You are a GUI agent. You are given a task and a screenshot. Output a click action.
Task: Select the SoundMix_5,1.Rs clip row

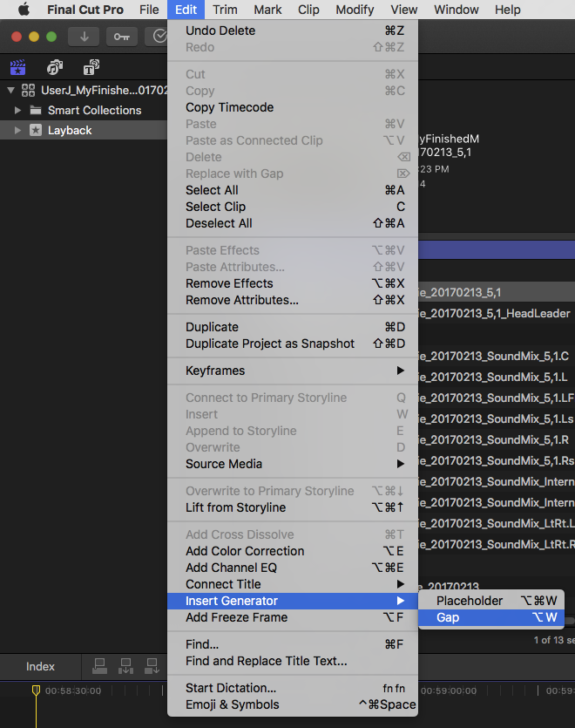pyautogui.click(x=497, y=460)
